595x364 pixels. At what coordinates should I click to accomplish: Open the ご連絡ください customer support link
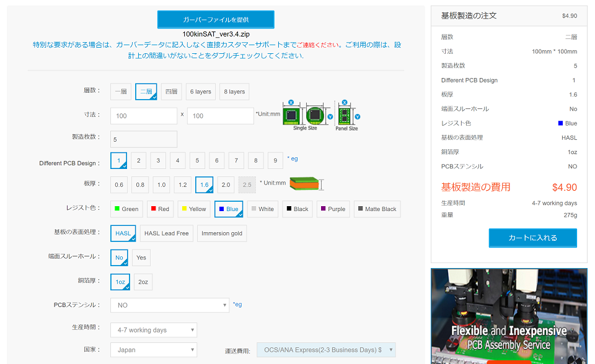319,45
